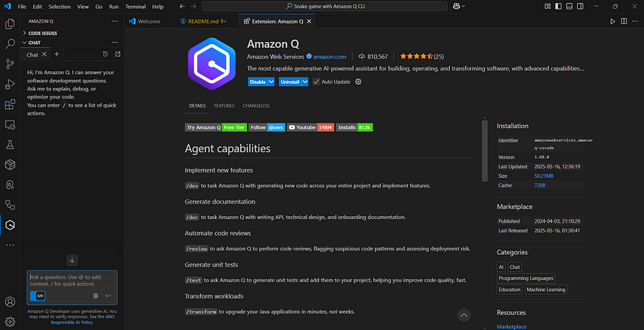Switch to the Welcome tab
Screen dimensions: 644x330
click(149, 21)
